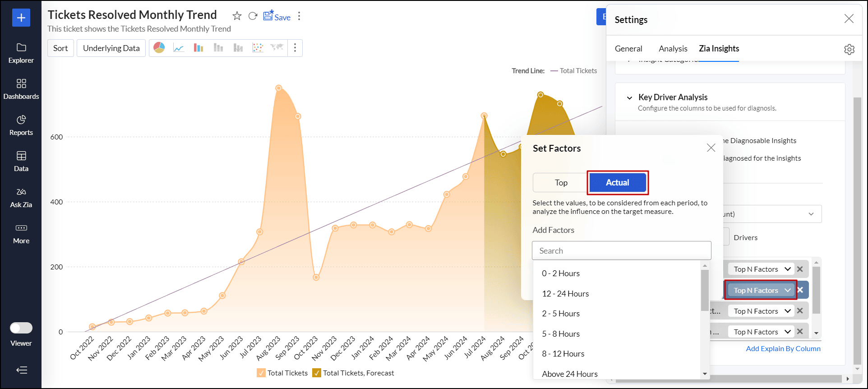This screenshot has width=868, height=389.
Task: Collapse the Key Driver Analysis section
Action: point(629,97)
